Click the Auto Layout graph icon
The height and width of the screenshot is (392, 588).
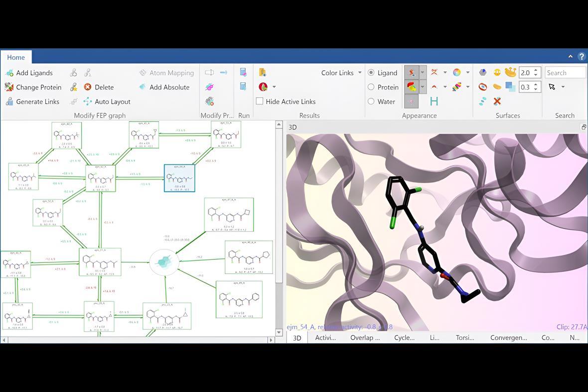[88, 101]
